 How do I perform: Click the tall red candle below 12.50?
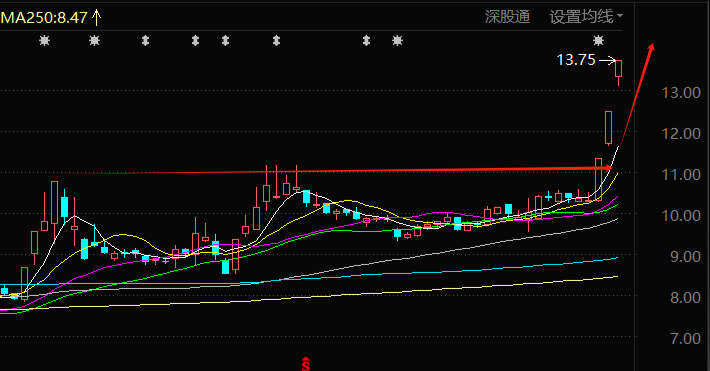pyautogui.click(x=609, y=128)
